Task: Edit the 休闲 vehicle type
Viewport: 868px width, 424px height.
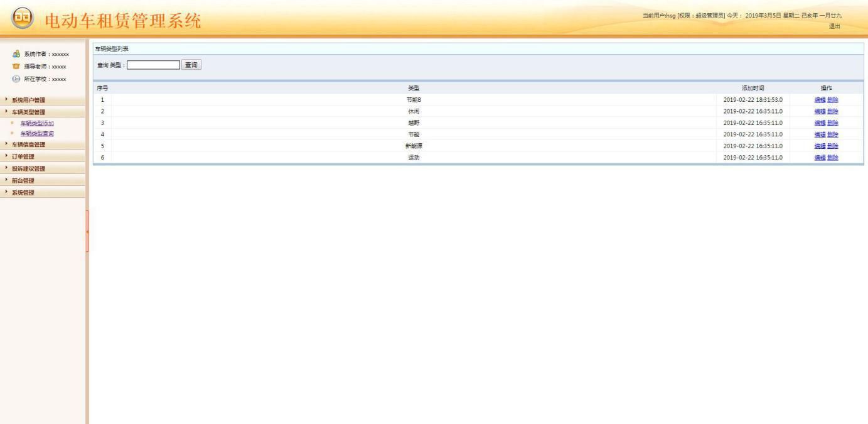Action: pos(820,111)
